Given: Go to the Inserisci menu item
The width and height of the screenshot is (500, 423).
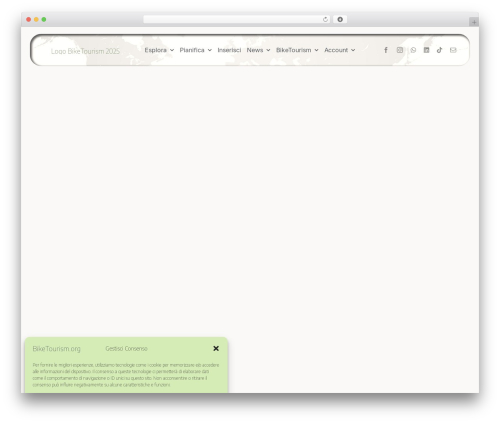Looking at the screenshot, I should (229, 50).
